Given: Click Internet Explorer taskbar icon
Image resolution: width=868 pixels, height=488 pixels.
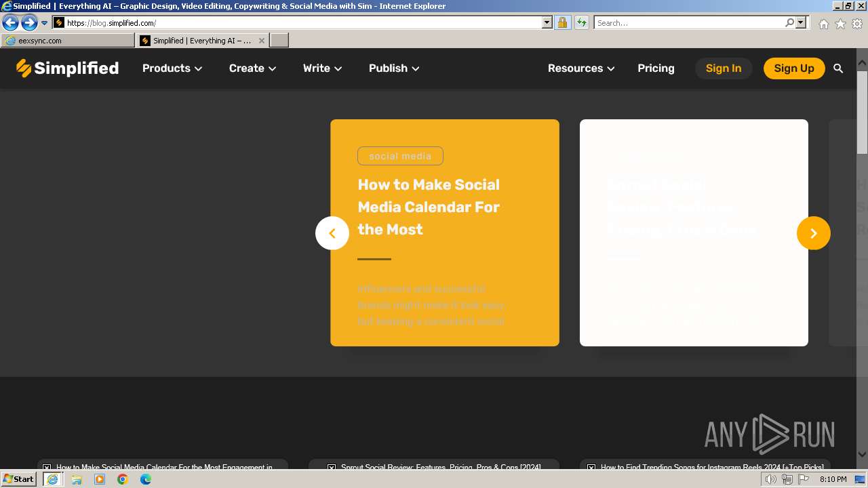Looking at the screenshot, I should tap(52, 479).
